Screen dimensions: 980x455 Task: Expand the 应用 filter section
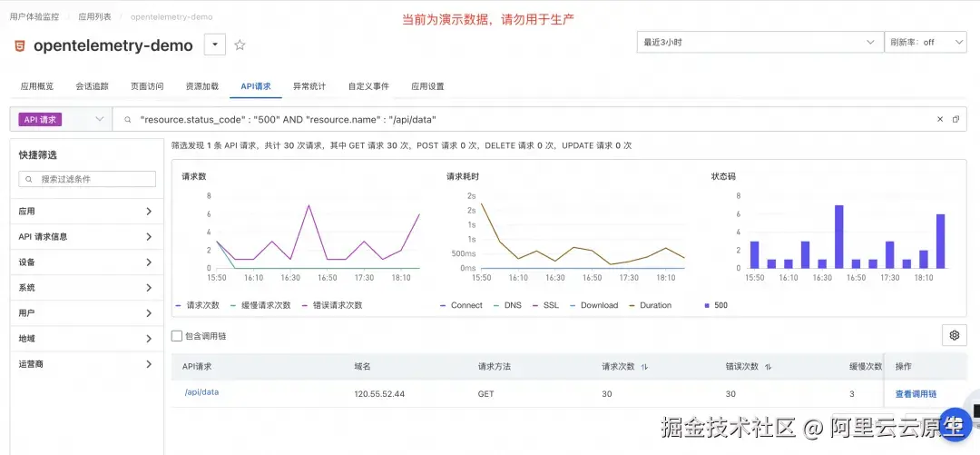pyautogui.click(x=87, y=212)
